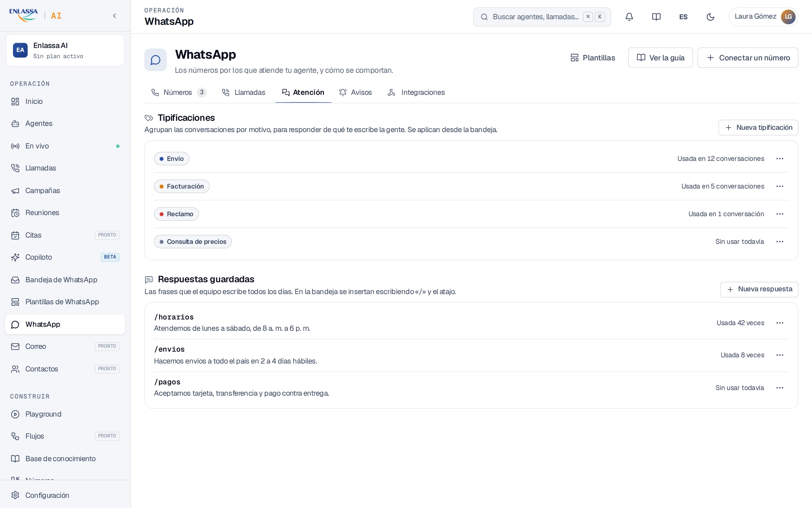
Task: Click the Plantillas link in header
Action: pos(593,58)
